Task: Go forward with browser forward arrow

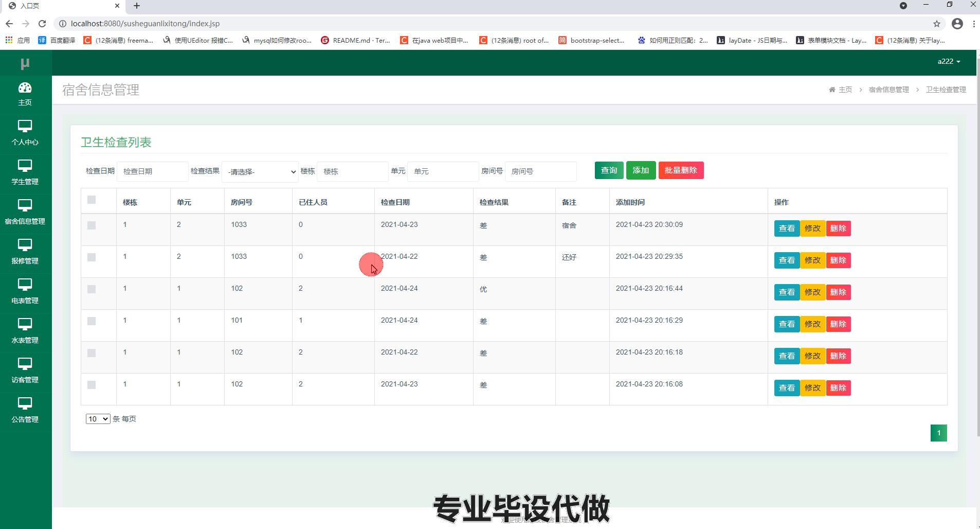Action: 26,24
